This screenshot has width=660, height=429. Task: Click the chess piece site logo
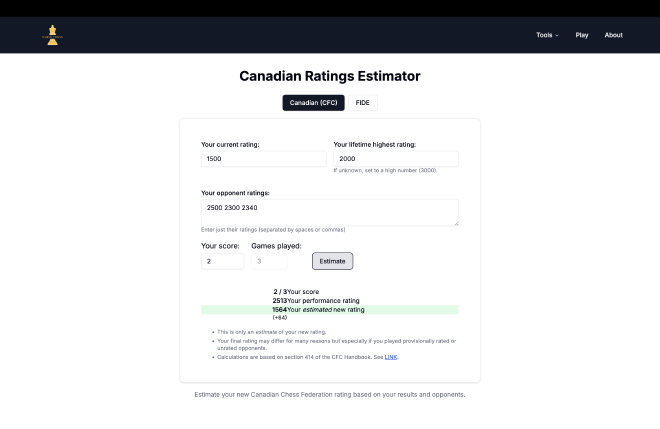51,34
